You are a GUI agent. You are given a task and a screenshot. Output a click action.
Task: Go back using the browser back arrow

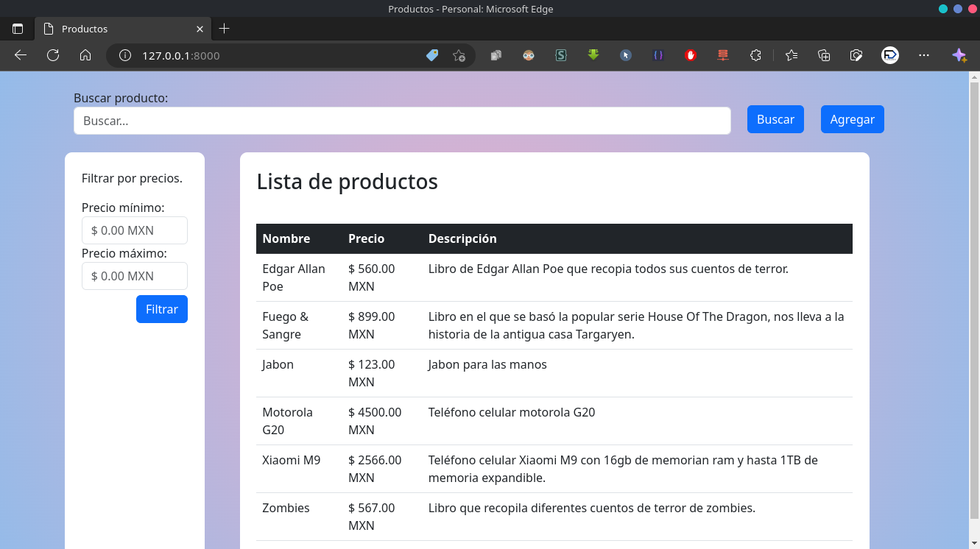21,55
